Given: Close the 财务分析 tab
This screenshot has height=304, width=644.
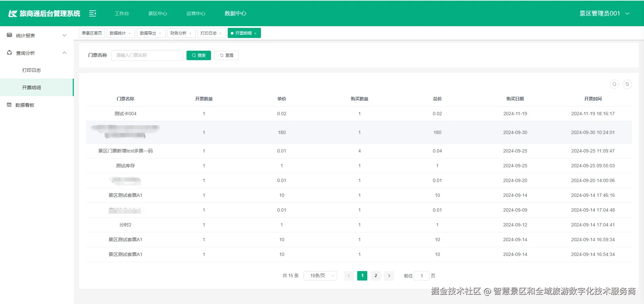Looking at the screenshot, I should click(x=191, y=33).
